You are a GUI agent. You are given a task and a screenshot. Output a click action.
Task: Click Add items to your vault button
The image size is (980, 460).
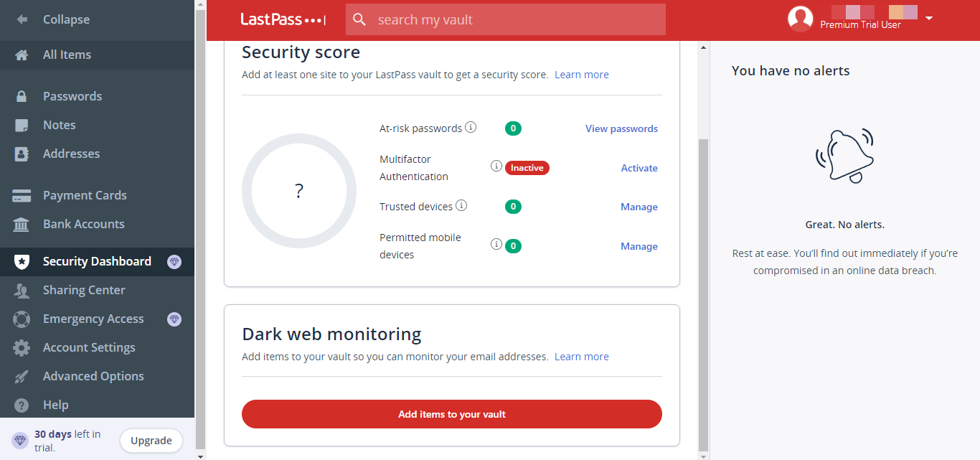452,414
